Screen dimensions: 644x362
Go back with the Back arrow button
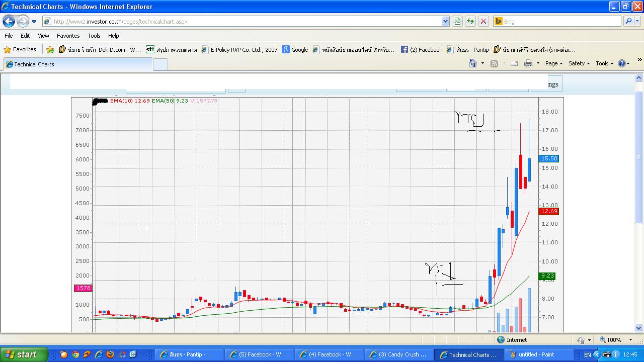point(9,22)
